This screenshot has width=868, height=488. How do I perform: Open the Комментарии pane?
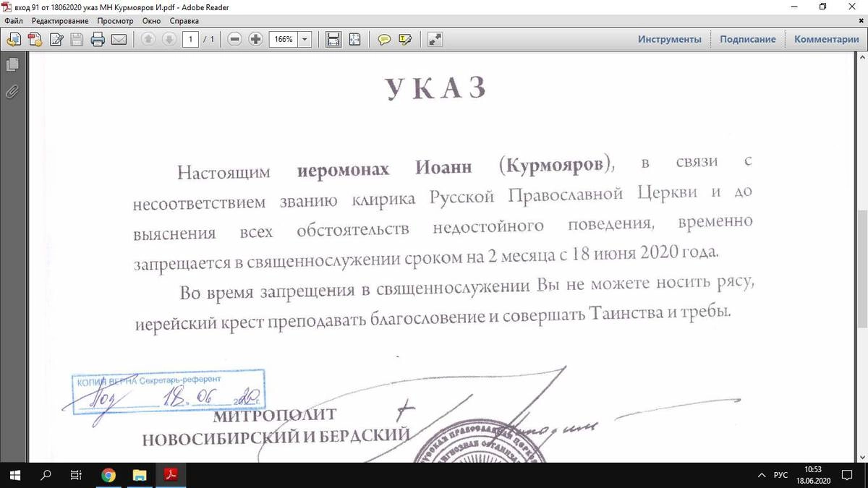[826, 40]
